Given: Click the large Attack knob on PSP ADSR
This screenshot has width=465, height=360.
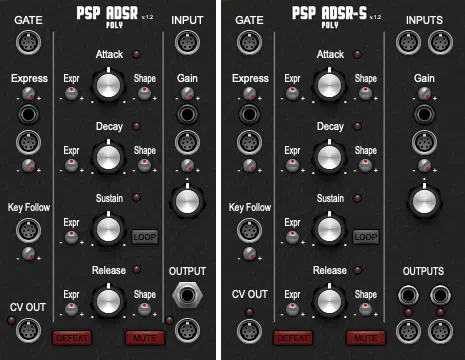Looking at the screenshot, I should (108, 85).
